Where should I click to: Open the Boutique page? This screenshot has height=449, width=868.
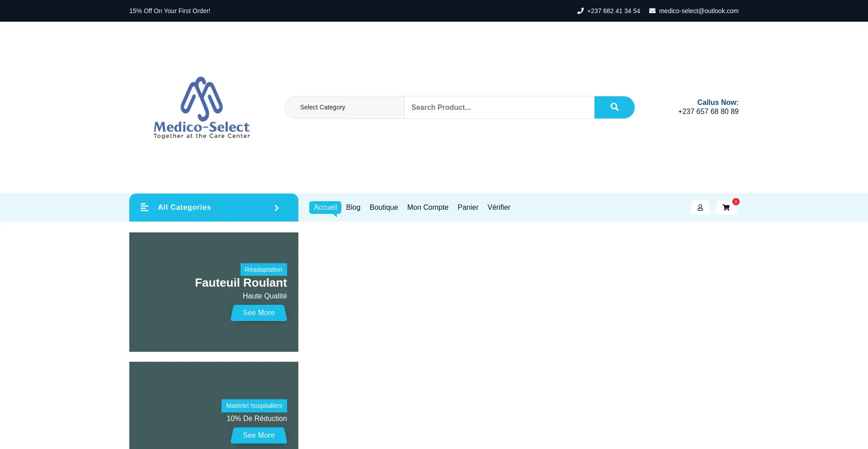pyautogui.click(x=383, y=208)
